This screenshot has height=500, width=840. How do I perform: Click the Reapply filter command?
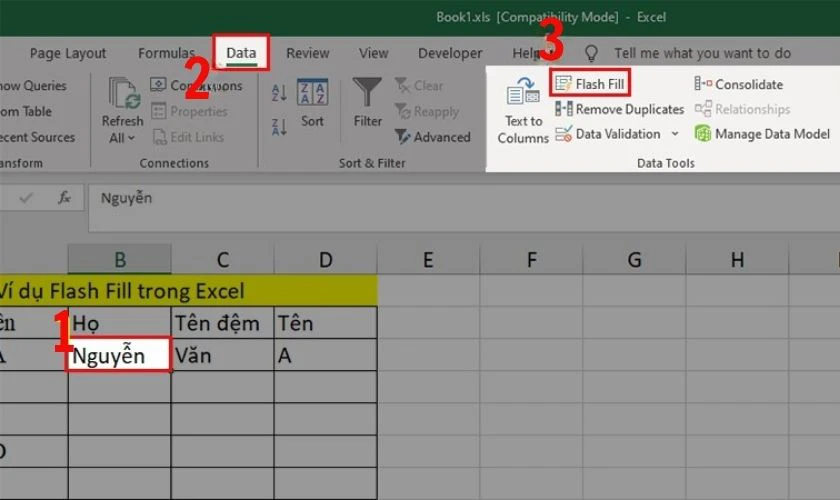click(x=427, y=111)
